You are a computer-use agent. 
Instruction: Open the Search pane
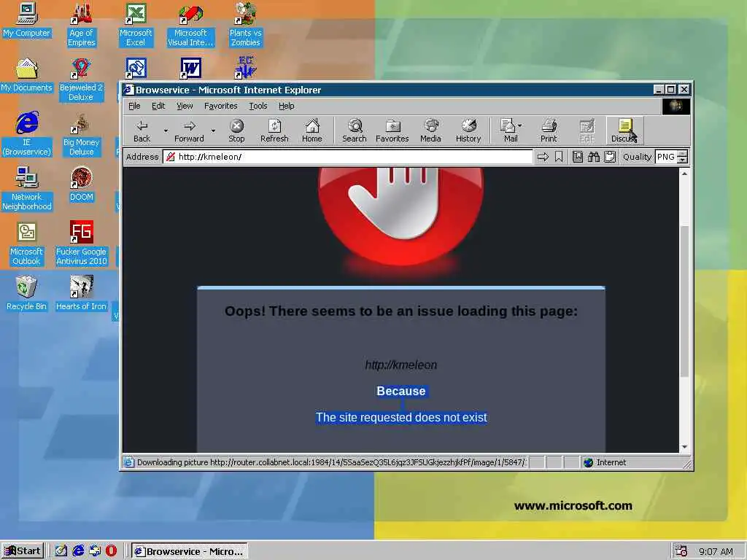pos(355,131)
